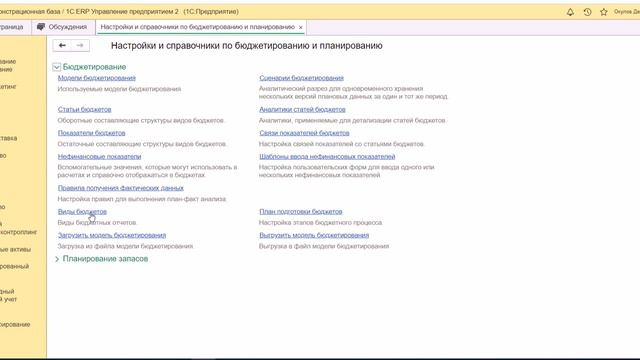Viewport: 640px width, 360px height.
Task: Open Аналитики статей бюджетов link
Action: (302, 109)
